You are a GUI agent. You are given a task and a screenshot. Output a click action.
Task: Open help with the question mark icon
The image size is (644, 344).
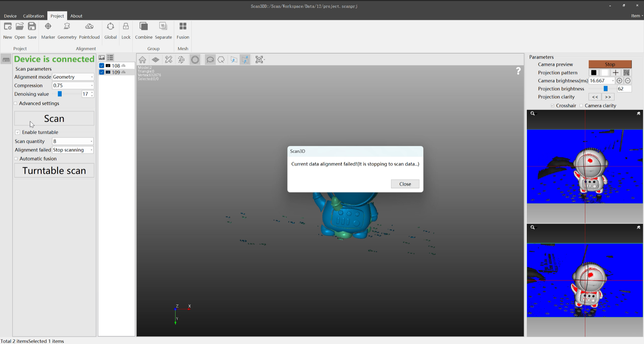(518, 71)
